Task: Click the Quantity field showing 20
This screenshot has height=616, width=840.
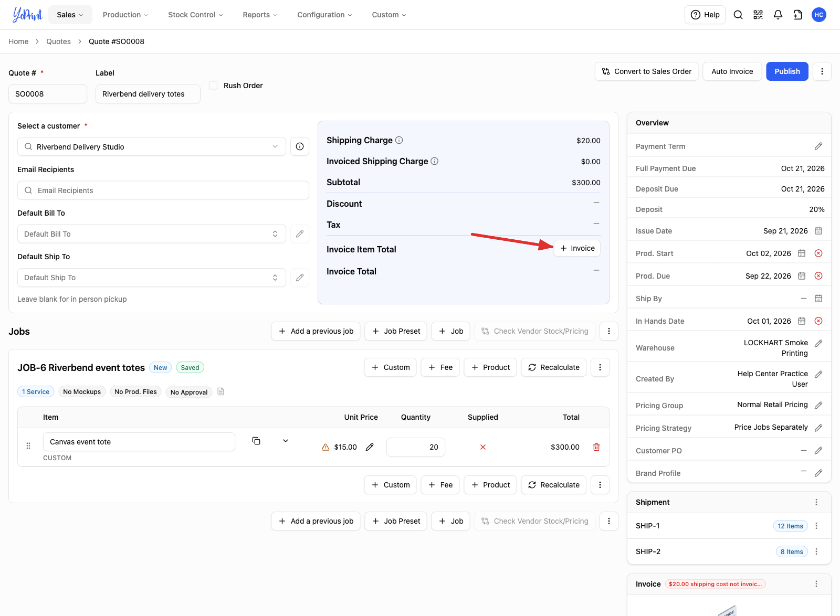Action: point(416,447)
